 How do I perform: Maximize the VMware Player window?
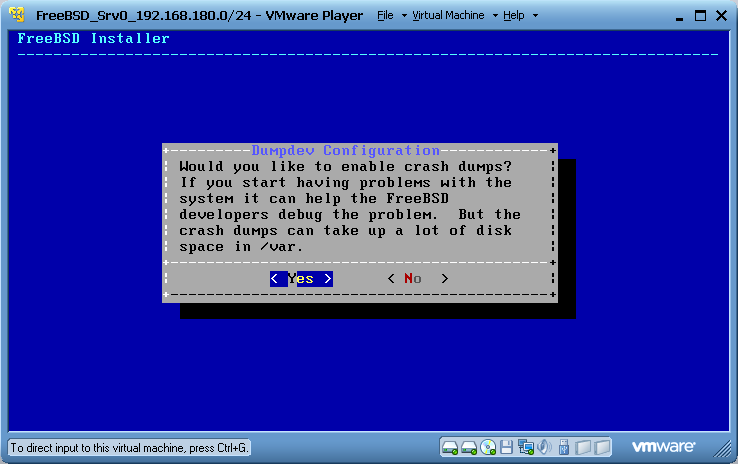(x=700, y=16)
